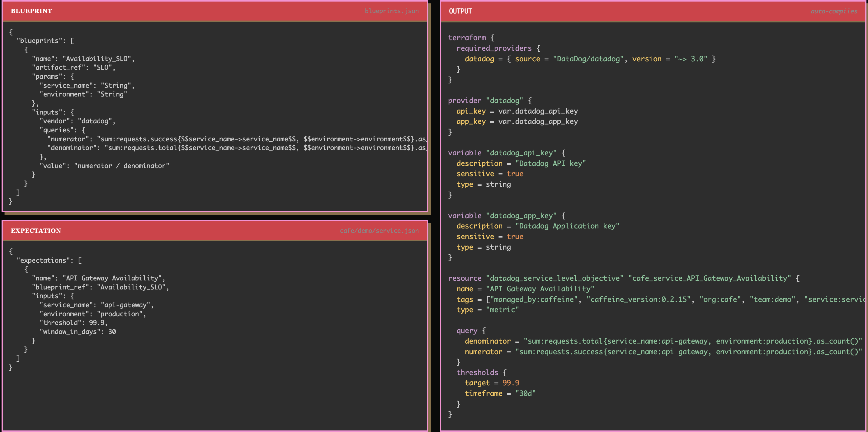Click the cafe/demo/service.json filename label
Screen dimensions: 868x432
[x=379, y=231]
